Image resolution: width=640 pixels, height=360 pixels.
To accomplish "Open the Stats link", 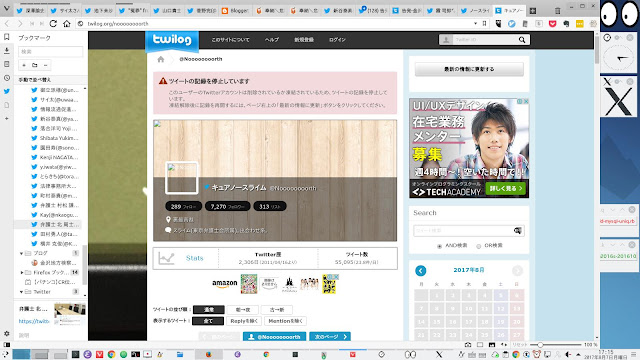I will [194, 258].
